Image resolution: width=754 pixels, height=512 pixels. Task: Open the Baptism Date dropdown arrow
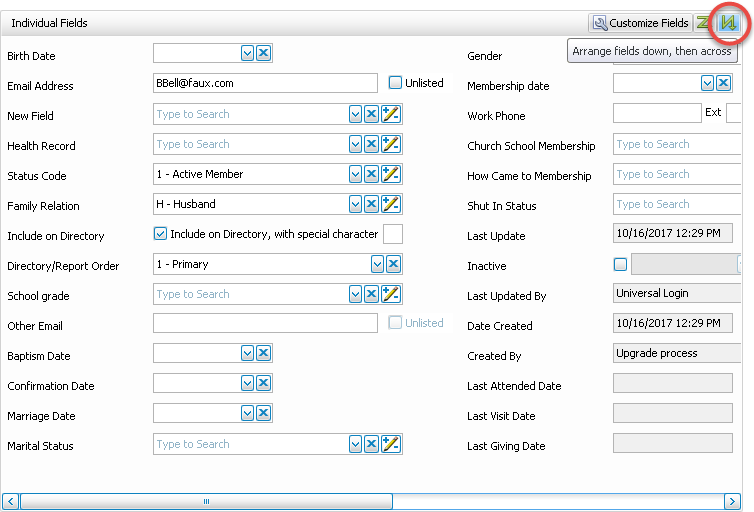click(247, 353)
